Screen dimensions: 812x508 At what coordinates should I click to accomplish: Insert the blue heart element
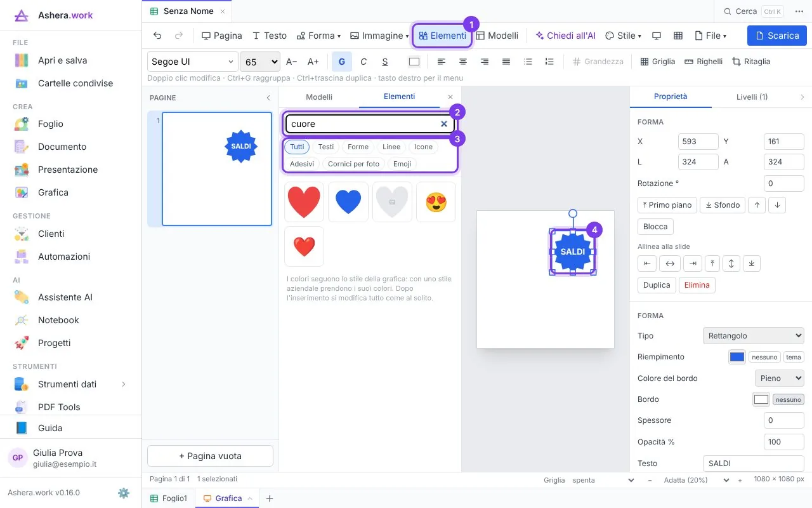click(x=348, y=202)
